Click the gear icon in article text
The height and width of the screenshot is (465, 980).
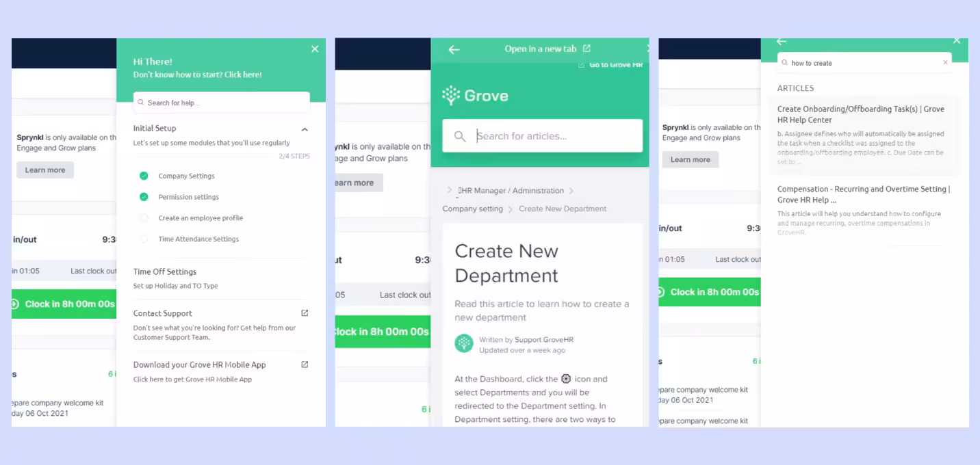(x=566, y=379)
